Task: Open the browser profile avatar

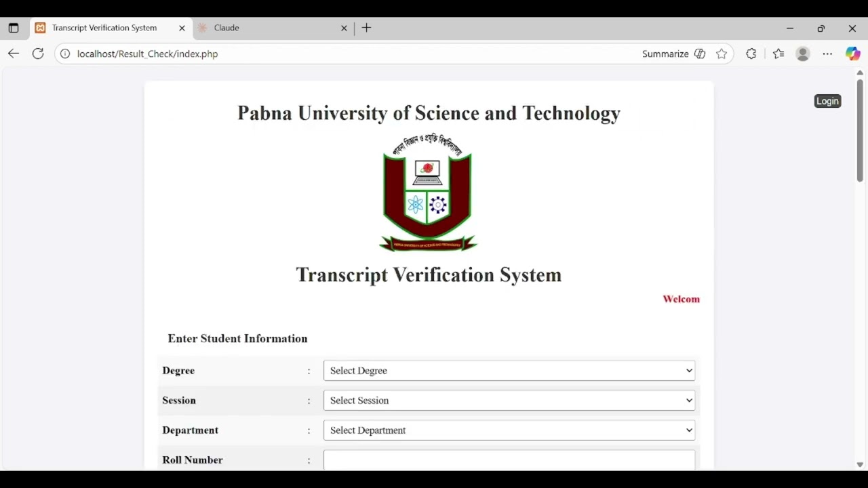Action: click(803, 54)
